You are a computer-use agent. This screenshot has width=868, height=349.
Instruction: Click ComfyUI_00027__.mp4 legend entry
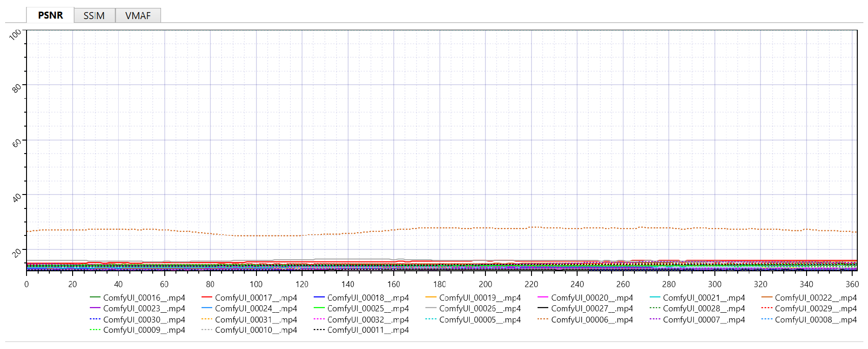pos(592,309)
